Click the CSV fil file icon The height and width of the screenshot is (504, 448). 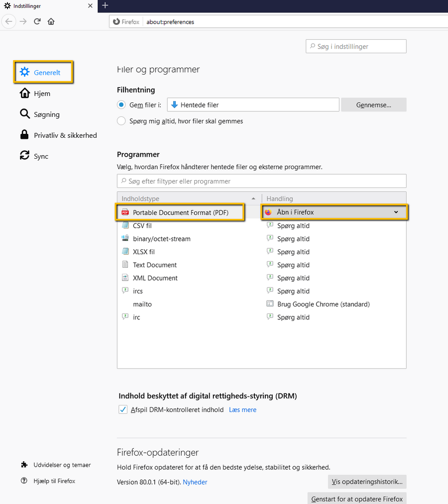coord(125,225)
